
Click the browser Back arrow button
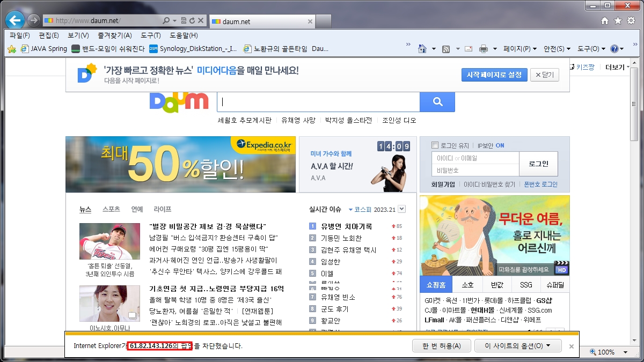tap(15, 20)
